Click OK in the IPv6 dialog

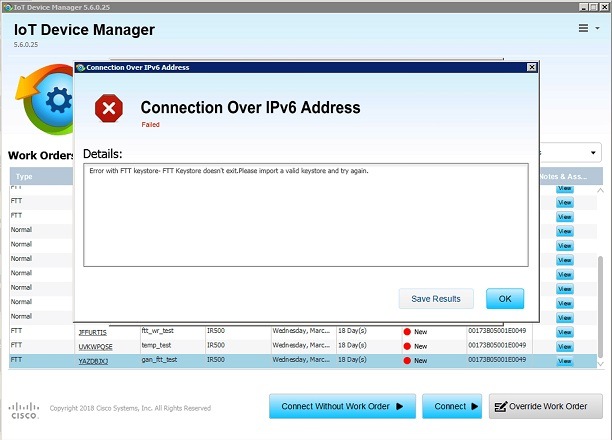tap(505, 299)
